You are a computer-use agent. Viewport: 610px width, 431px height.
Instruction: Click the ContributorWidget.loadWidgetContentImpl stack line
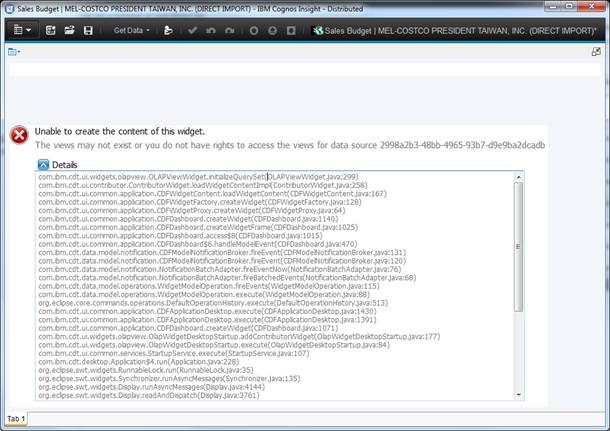pyautogui.click(x=203, y=185)
